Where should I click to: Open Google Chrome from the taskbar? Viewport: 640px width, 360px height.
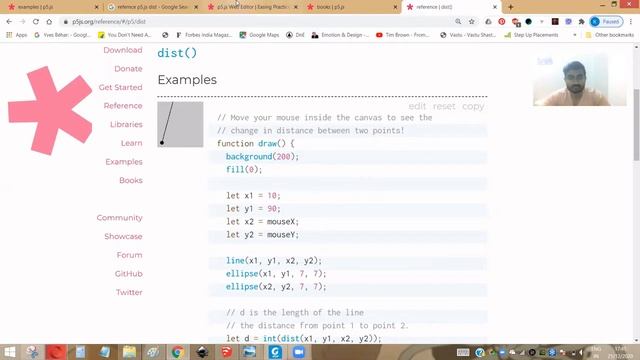click(x=177, y=352)
